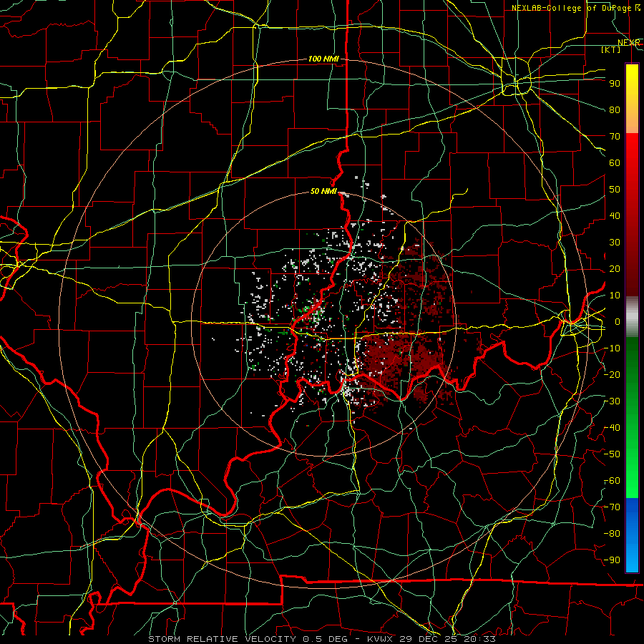644x644 pixels.
Task: Click the -60 value on the velocity scale
Action: pyautogui.click(x=613, y=481)
